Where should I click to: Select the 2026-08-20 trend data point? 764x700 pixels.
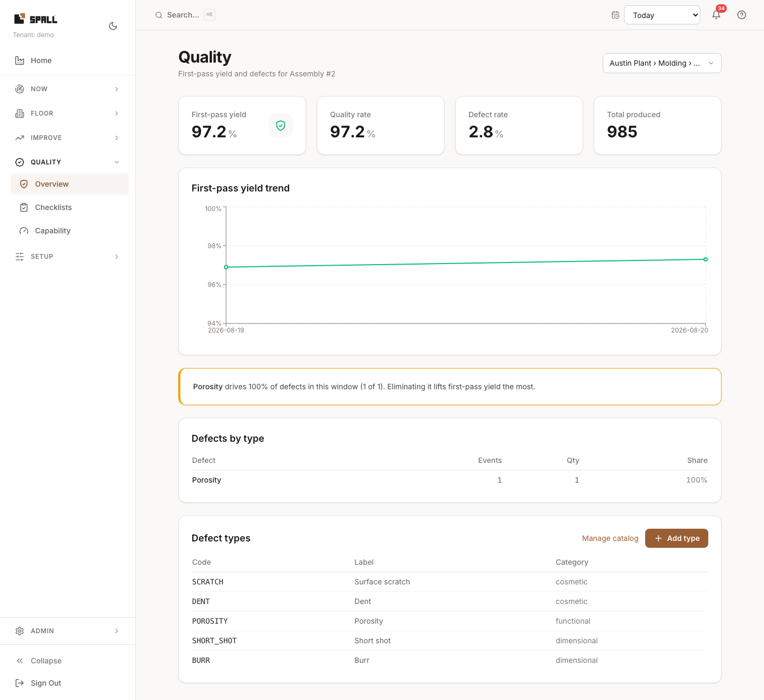click(706, 259)
